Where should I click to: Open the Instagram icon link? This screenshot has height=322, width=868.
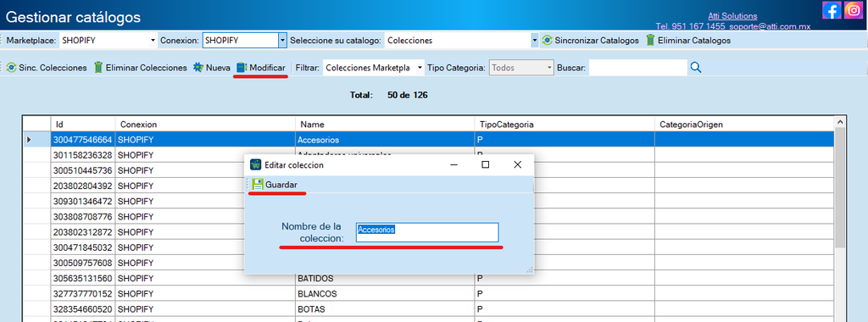pyautogui.click(x=854, y=10)
